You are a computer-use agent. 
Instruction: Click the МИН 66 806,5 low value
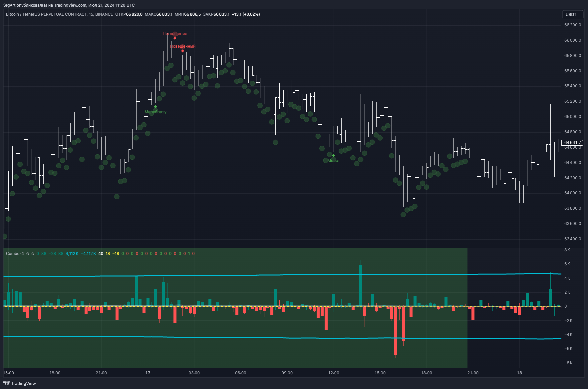point(188,14)
